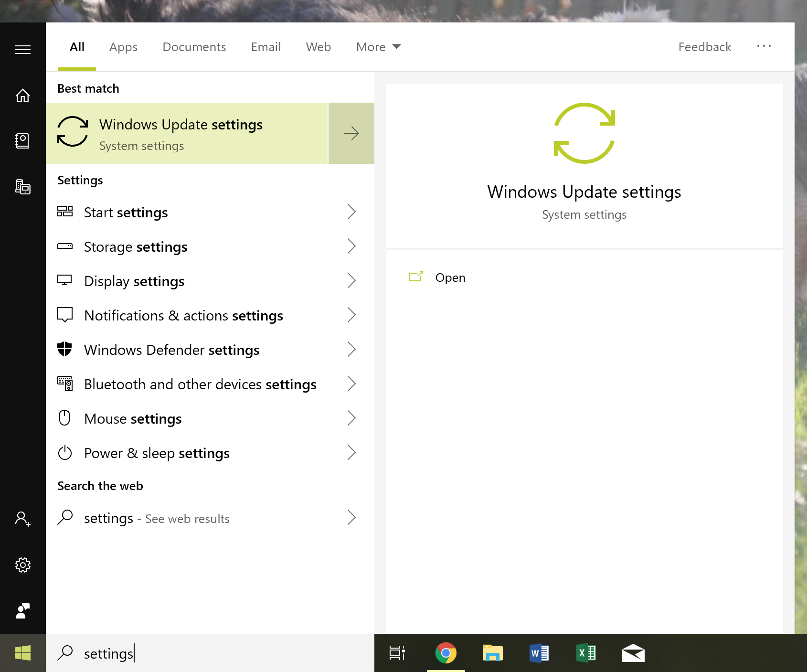This screenshot has height=672, width=807.
Task: Expand chevron next to Storage settings
Action: click(x=351, y=246)
